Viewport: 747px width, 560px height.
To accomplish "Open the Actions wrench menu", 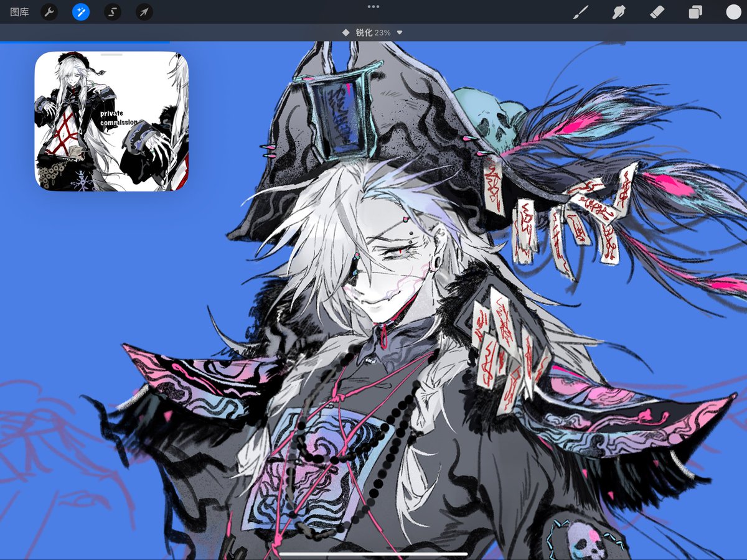I will tap(49, 12).
